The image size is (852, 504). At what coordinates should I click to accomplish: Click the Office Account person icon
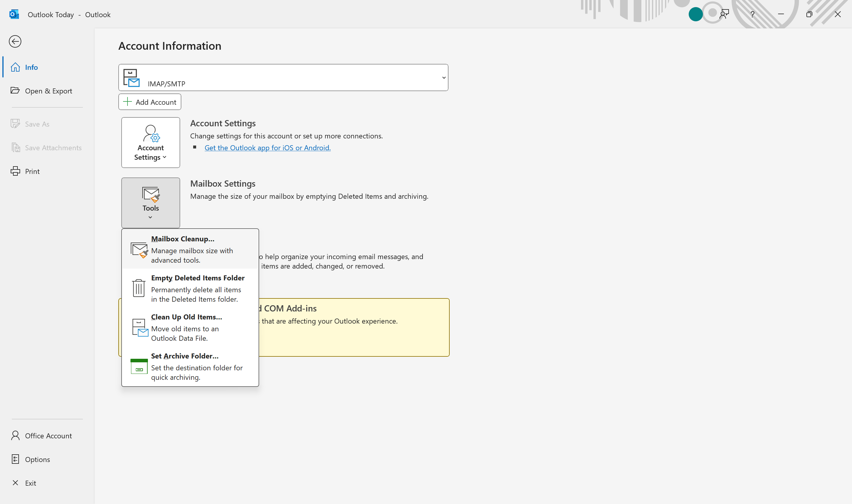(x=15, y=435)
